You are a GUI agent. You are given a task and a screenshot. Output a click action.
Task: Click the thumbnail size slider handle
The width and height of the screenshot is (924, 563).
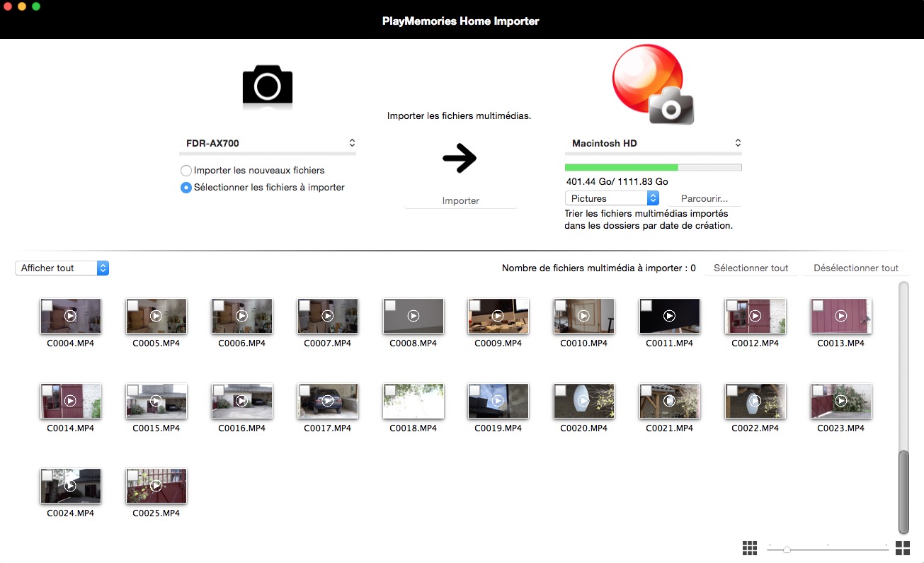click(787, 549)
